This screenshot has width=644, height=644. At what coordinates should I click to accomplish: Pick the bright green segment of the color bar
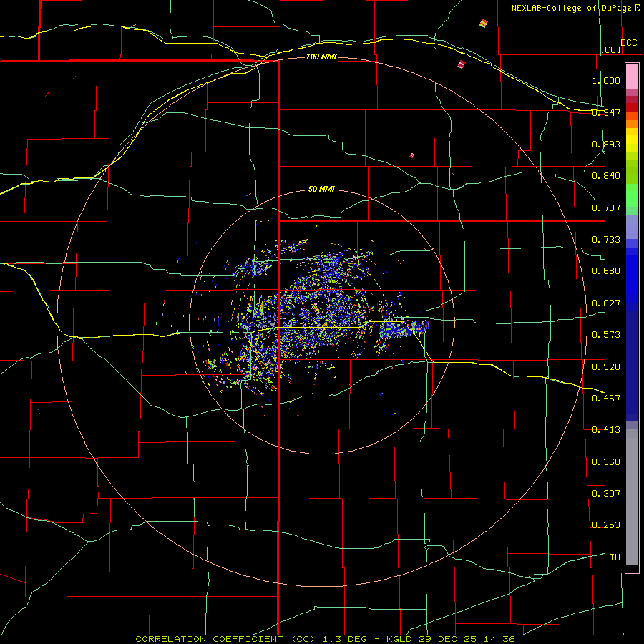pos(632,195)
